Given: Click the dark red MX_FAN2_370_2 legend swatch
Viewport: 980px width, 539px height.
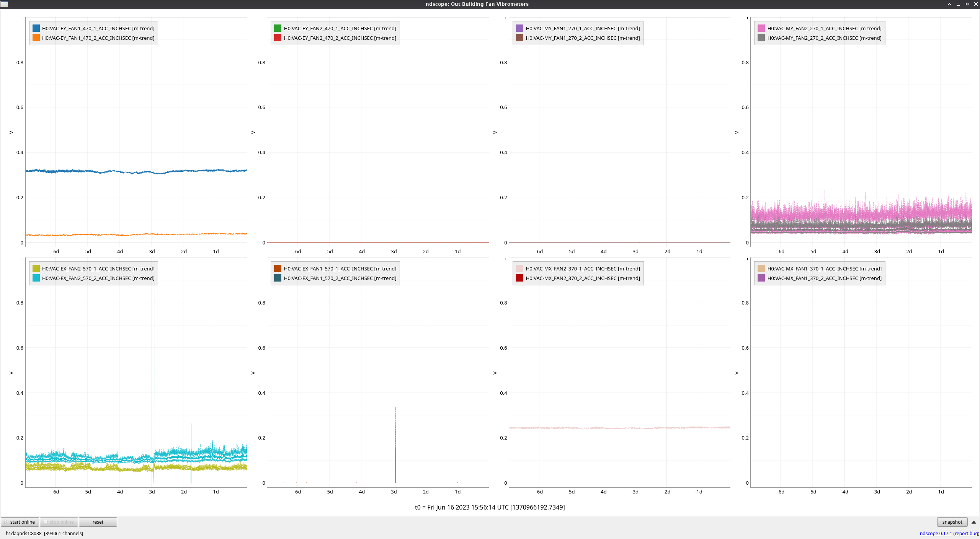Looking at the screenshot, I should click(519, 278).
